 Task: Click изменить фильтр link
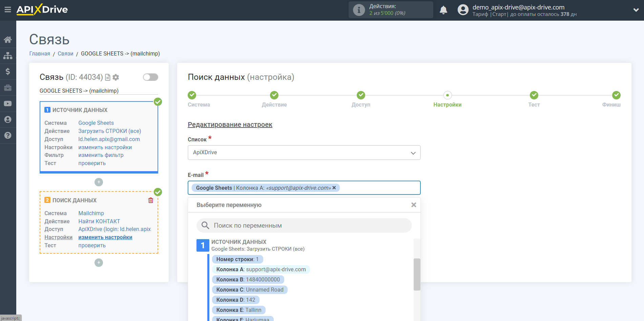pyautogui.click(x=101, y=155)
